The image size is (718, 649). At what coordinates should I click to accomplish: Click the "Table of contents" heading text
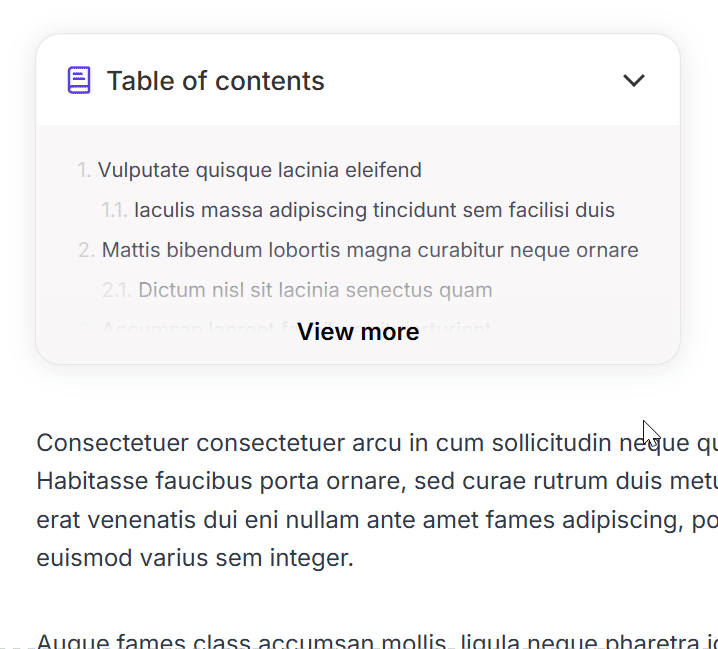(x=215, y=81)
